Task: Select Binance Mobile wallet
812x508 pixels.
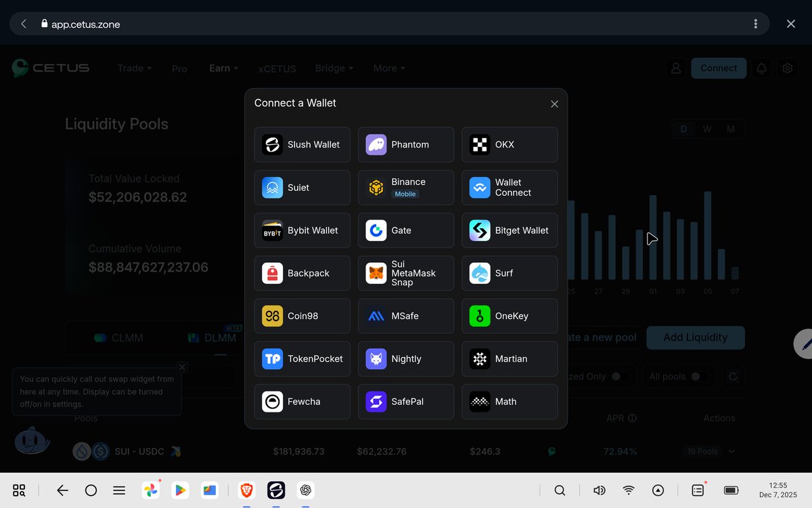Action: 406,188
